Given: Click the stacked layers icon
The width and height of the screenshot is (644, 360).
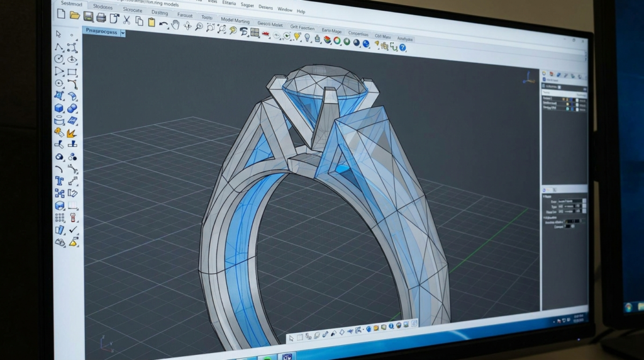Looking at the screenshot, I should coord(327,40).
